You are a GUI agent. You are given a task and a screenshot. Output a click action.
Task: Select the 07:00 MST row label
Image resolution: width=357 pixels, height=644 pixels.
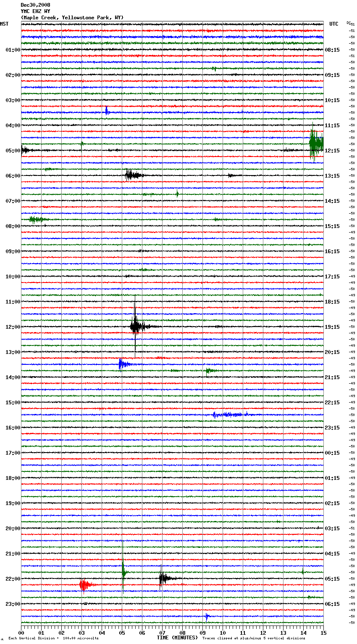coord(13,201)
